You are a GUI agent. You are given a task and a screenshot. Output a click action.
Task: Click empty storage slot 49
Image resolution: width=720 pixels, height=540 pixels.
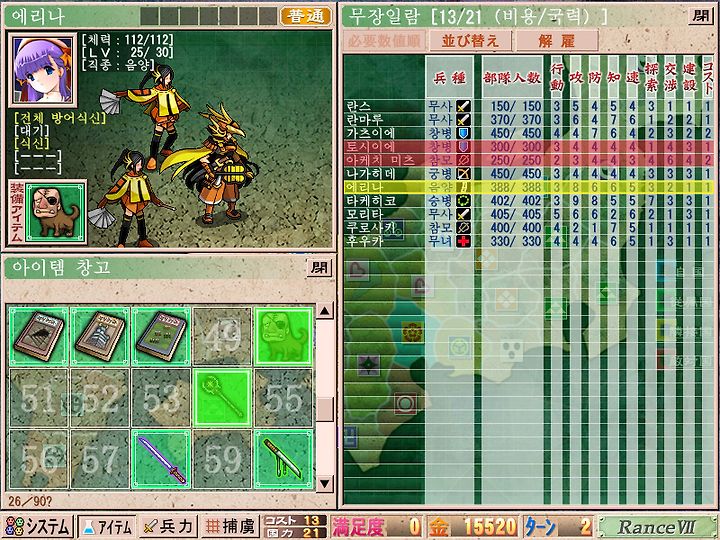point(222,337)
